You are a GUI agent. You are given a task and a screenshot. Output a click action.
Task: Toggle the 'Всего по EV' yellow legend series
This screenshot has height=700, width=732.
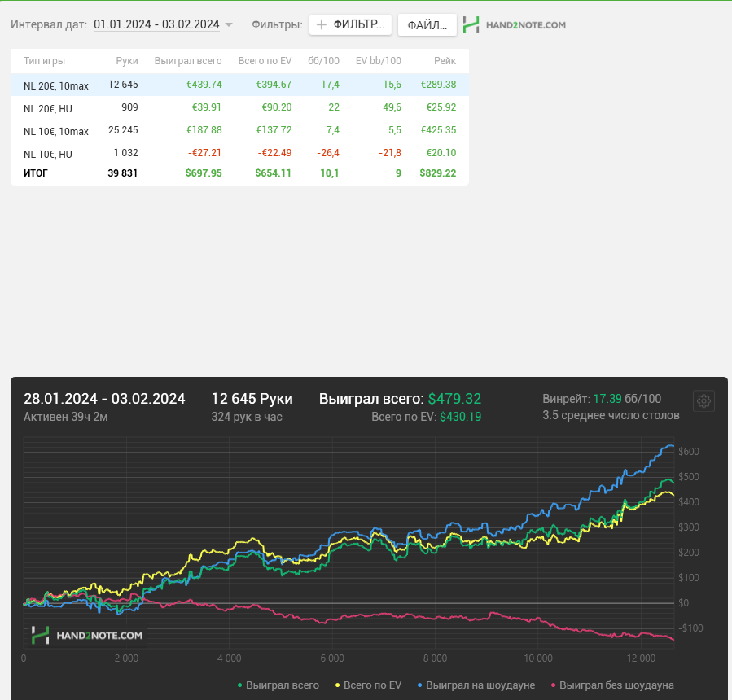pyautogui.click(x=368, y=685)
